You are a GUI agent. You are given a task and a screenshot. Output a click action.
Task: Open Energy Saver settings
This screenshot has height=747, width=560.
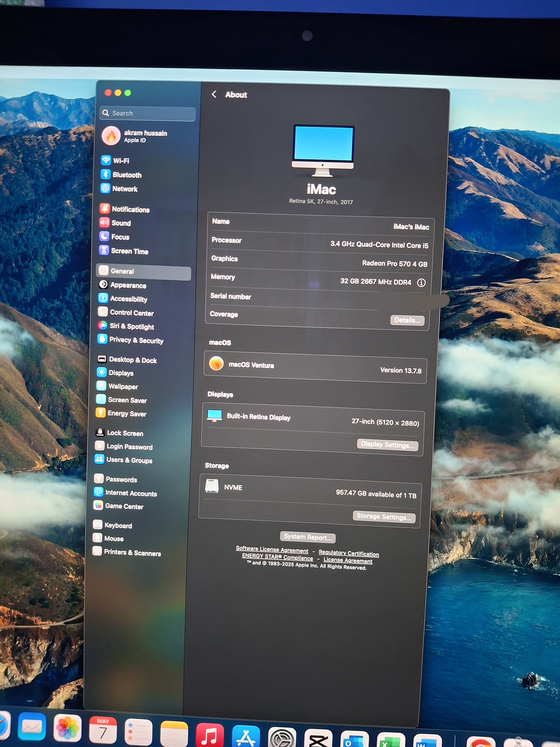click(121, 413)
